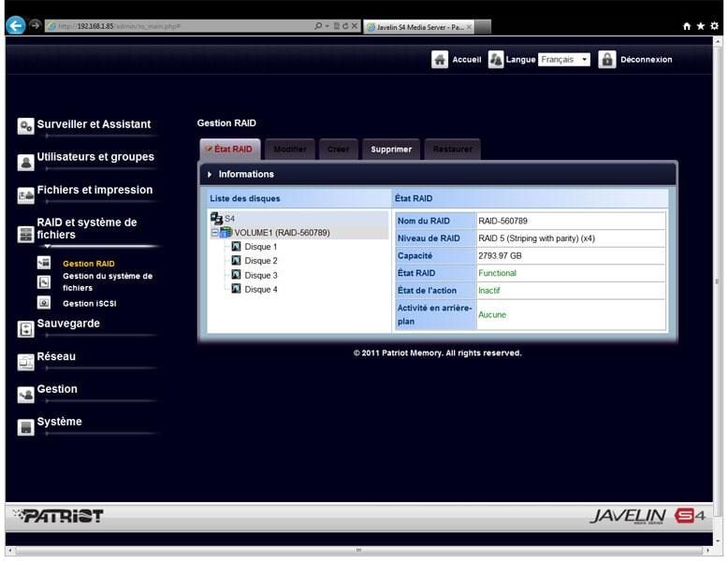Click the browser back arrow button
Screen dimensions: 728x561
coord(15,26)
